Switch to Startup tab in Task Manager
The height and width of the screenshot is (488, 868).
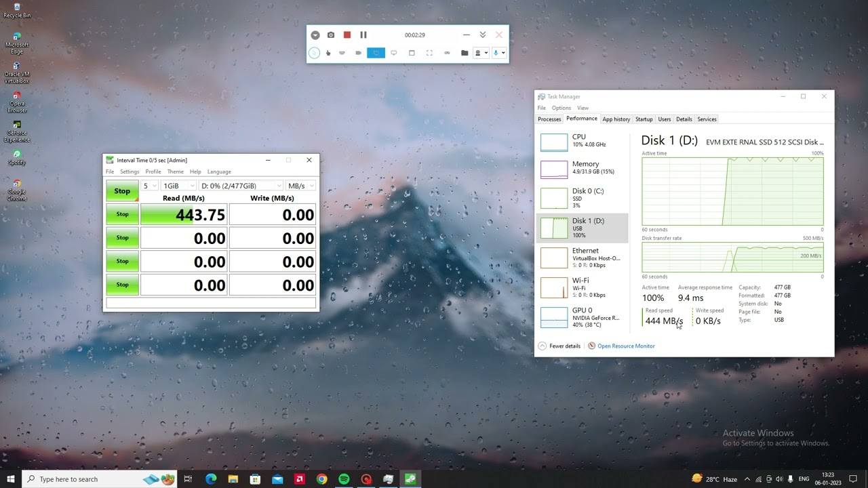point(644,119)
